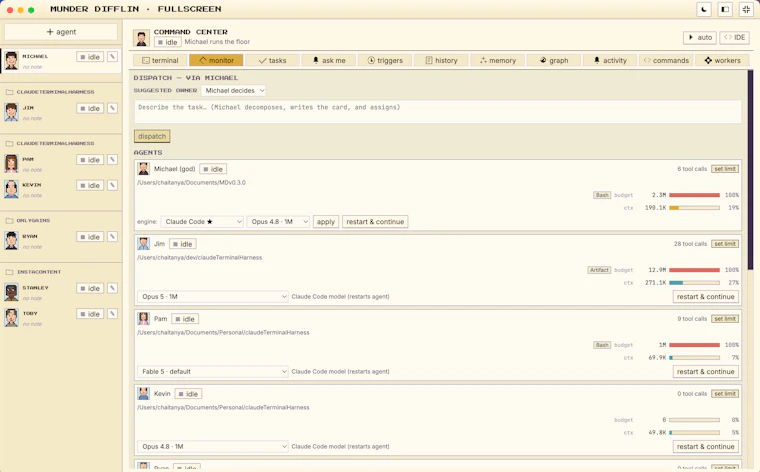Image resolution: width=760 pixels, height=472 pixels.
Task: Click Ryan's avatar in the sidebar
Action: [x=11, y=240]
